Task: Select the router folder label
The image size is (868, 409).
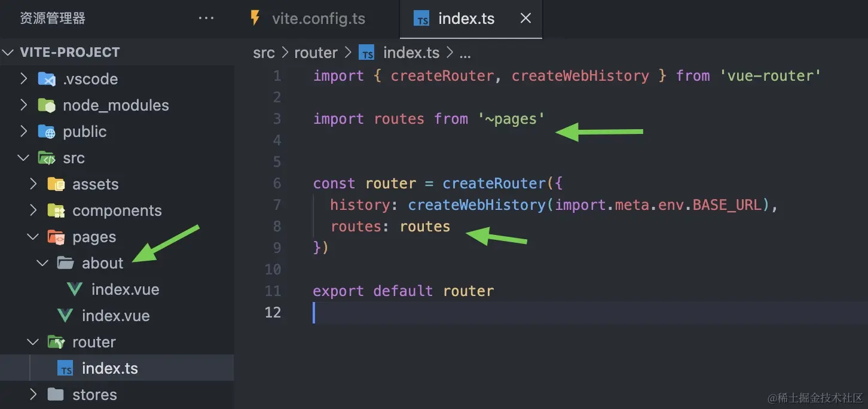Action: click(x=94, y=342)
